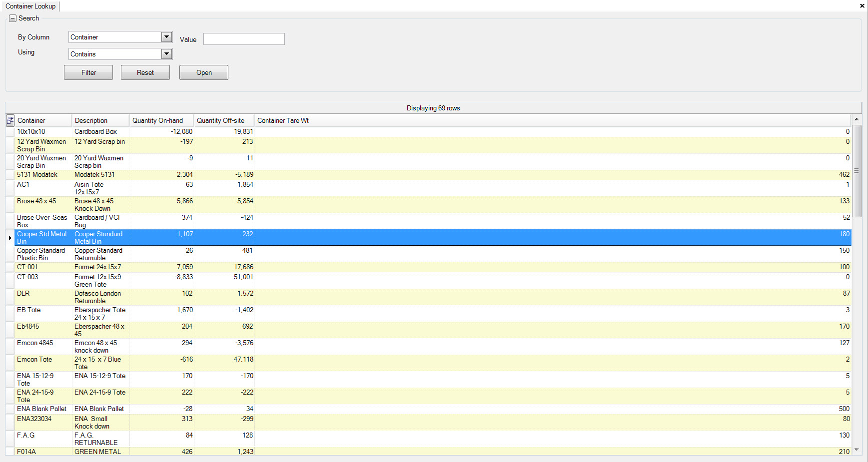Close the Container Lookup panel
Screen dimensions: 868x462
tap(862, 6)
